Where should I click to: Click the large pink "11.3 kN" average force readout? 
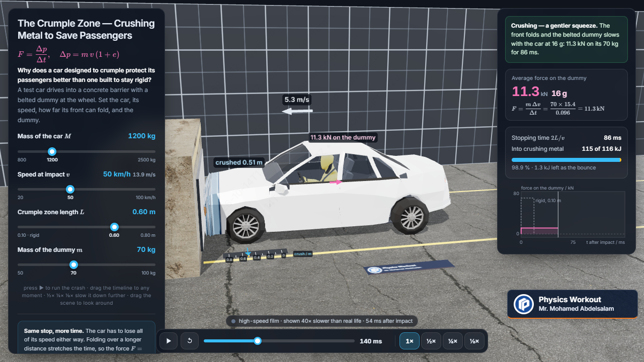point(529,92)
